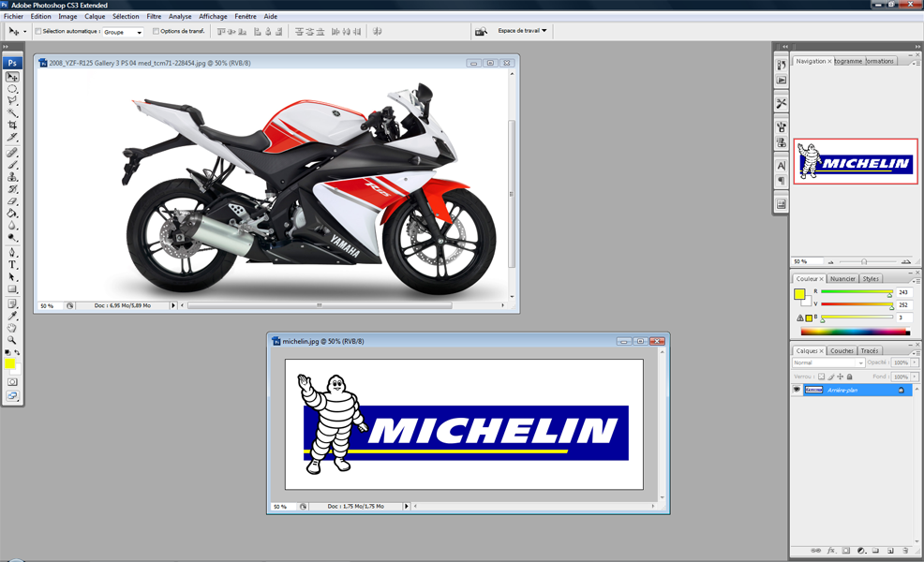
Task: Toggle lock all in Calques panel
Action: click(x=850, y=377)
